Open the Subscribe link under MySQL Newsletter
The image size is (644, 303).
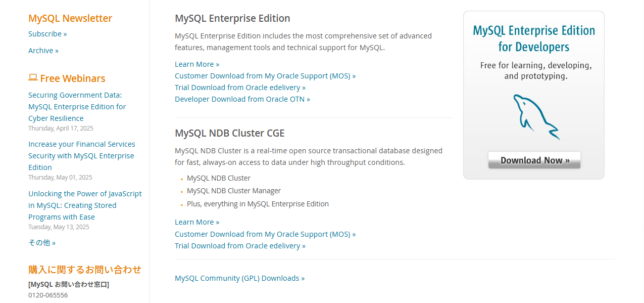point(47,33)
